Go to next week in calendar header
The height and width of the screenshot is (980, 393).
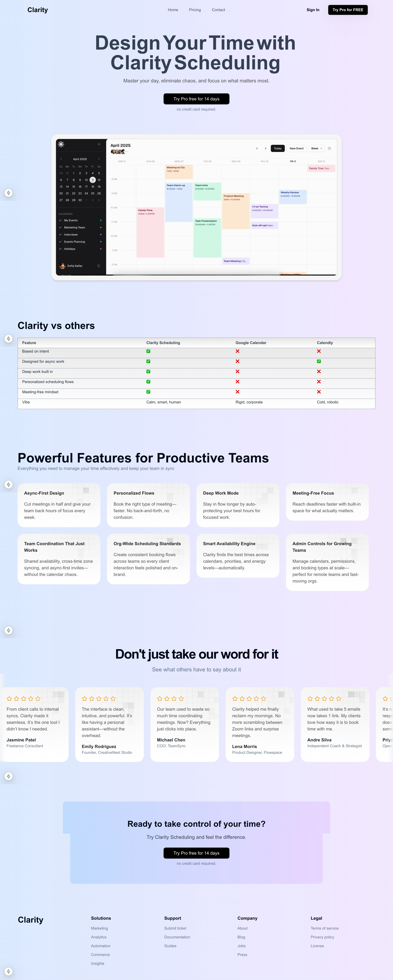tap(265, 148)
